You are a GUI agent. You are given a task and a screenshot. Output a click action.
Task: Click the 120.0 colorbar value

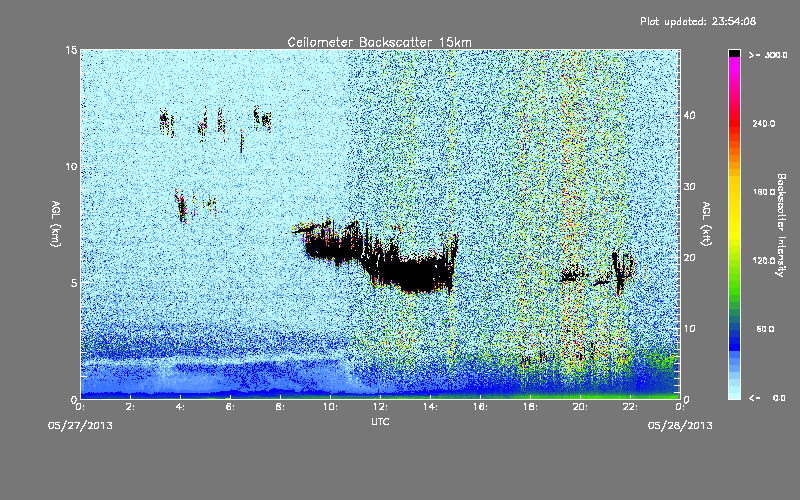pyautogui.click(x=764, y=261)
